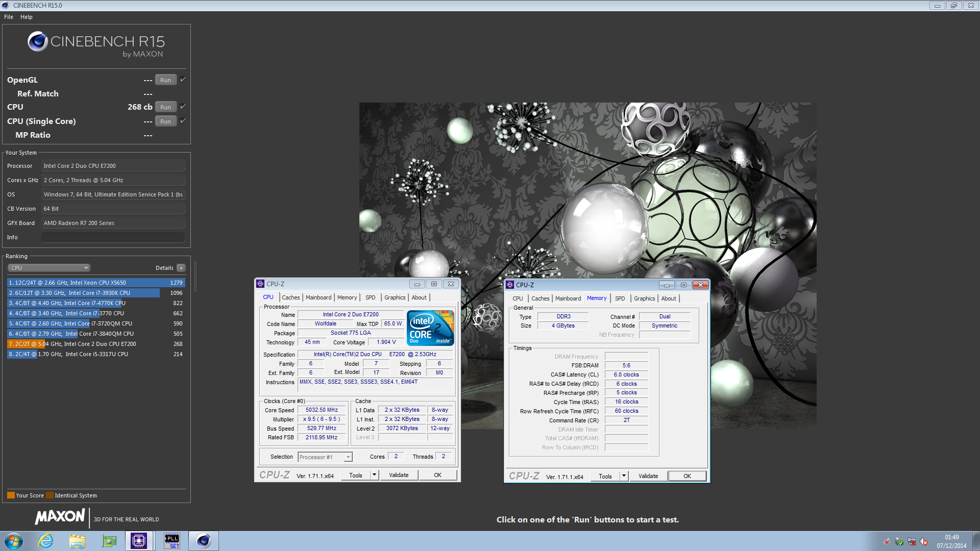Switch to Mainboard tab in right CPU-Z
The image size is (980, 551).
tap(568, 298)
